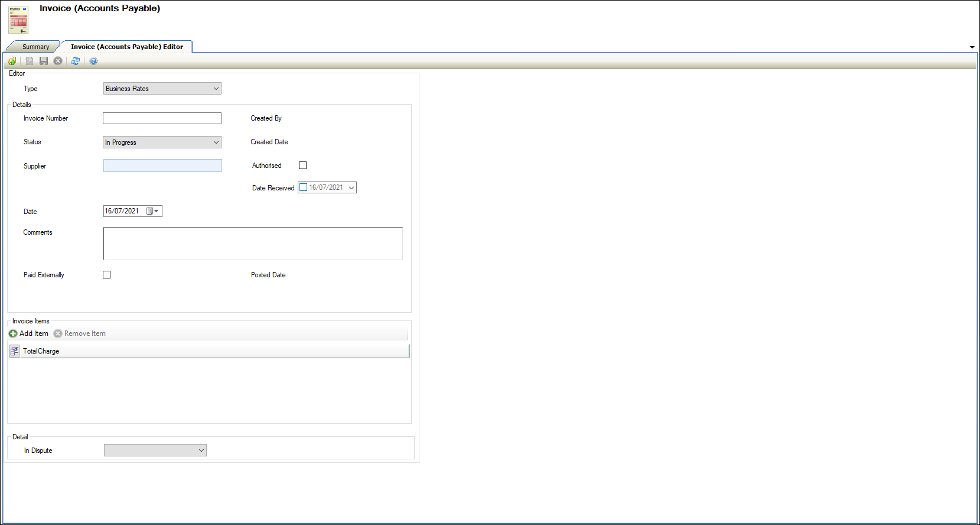Click the grid column chooser icon beside TotalCharge
This screenshot has width=980, height=525.
(14, 351)
